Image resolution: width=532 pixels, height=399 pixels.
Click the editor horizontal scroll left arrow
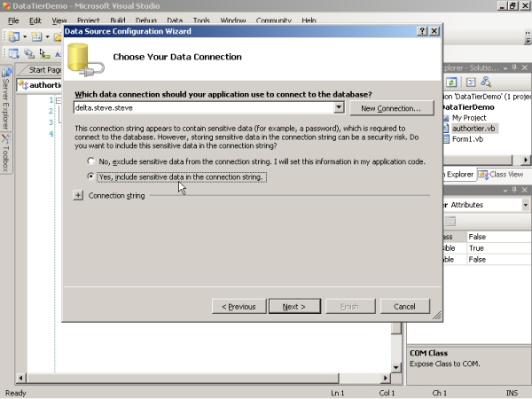tap(21, 378)
